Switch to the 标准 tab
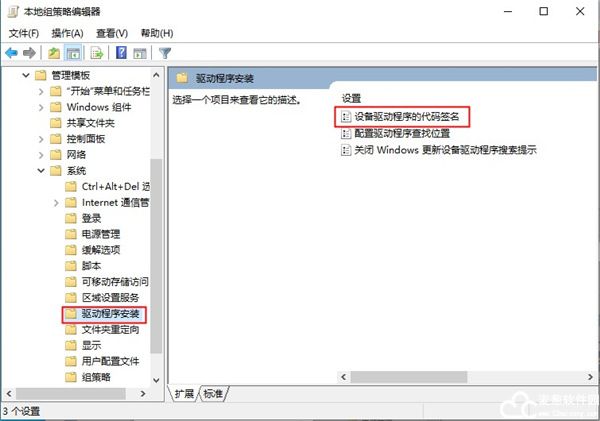This screenshot has height=421, width=600. (213, 393)
